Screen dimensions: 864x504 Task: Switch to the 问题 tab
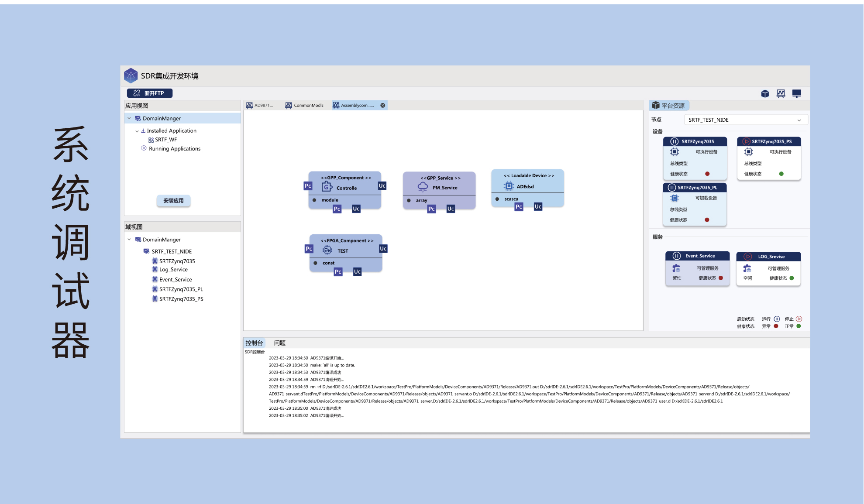279,343
